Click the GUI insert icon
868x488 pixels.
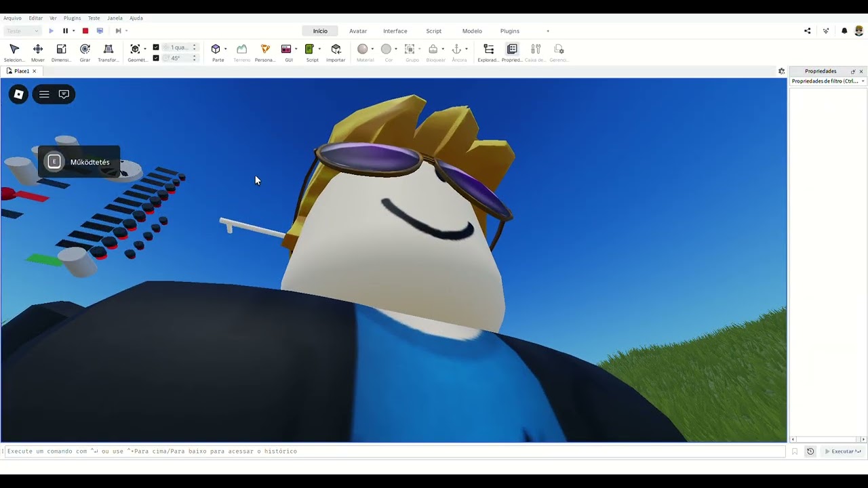tap(286, 49)
